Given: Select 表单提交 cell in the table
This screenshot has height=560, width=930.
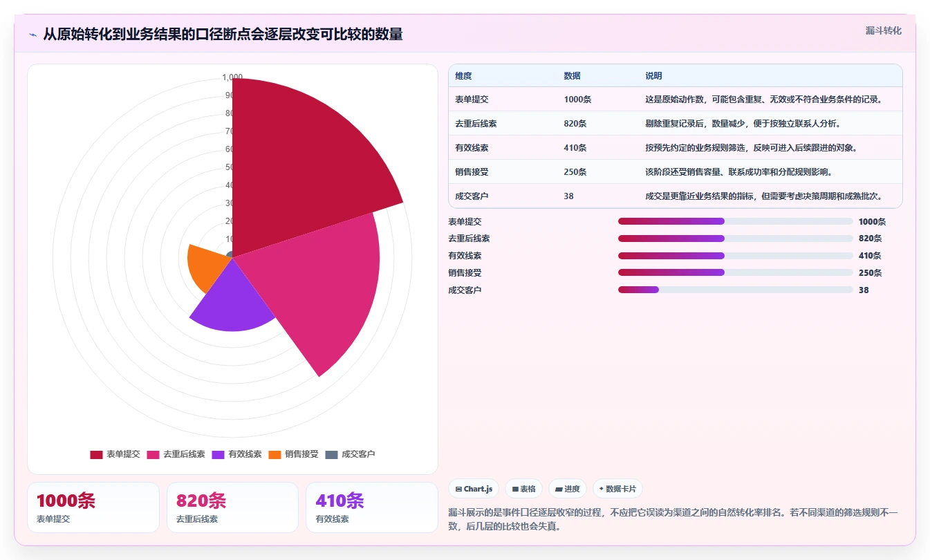Looking at the screenshot, I should tap(472, 100).
